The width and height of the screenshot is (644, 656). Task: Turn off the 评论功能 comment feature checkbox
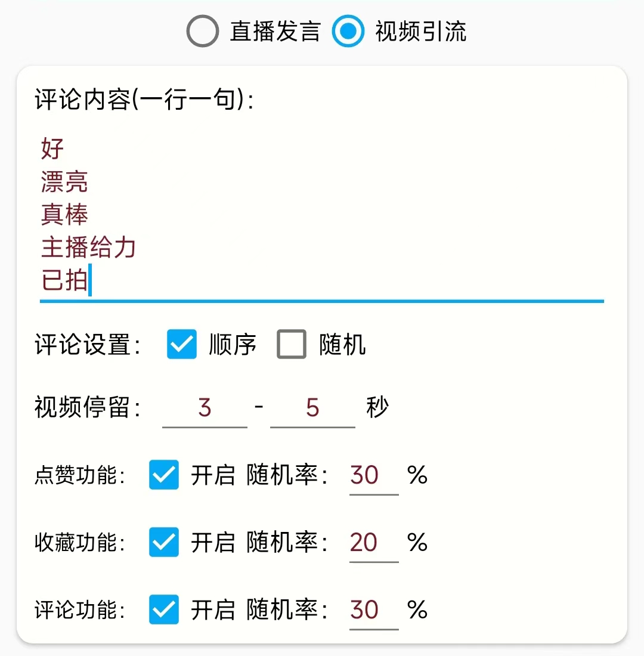click(x=164, y=610)
